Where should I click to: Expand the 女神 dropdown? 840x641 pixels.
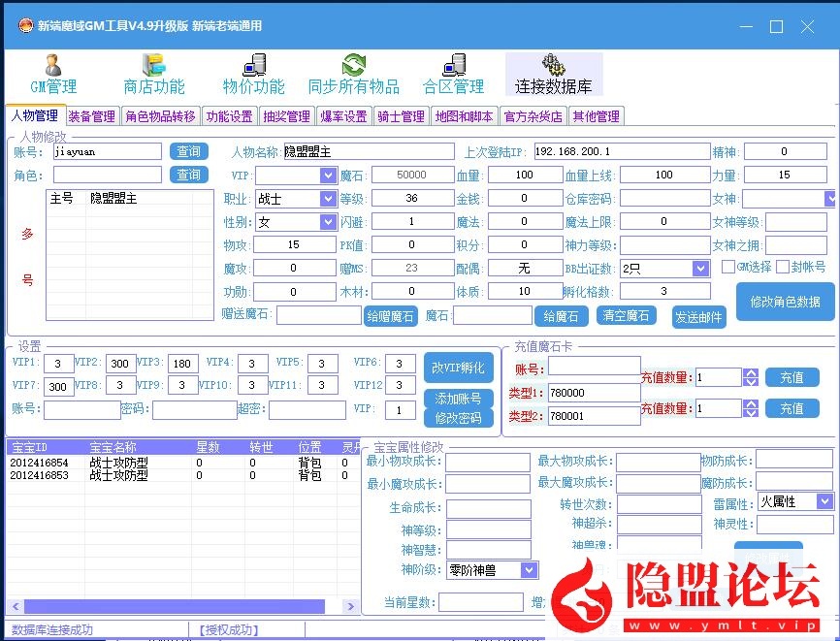pos(830,198)
